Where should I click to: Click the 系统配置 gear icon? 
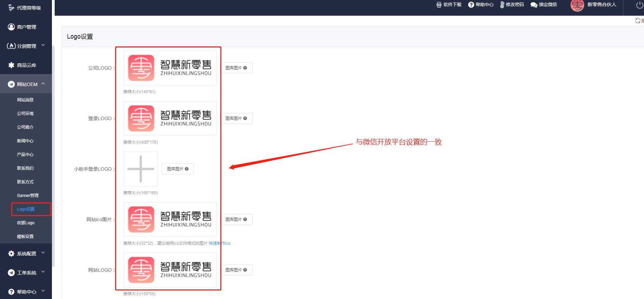11,254
